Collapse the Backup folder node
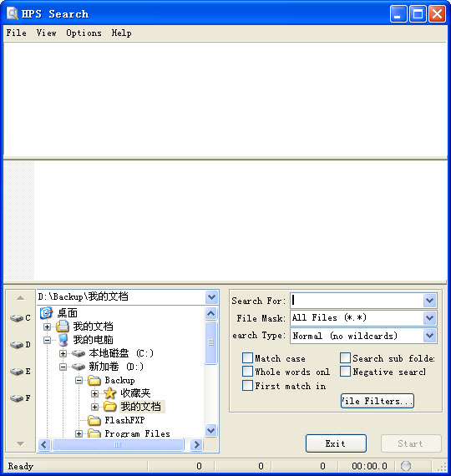The image size is (451, 476). pos(79,380)
